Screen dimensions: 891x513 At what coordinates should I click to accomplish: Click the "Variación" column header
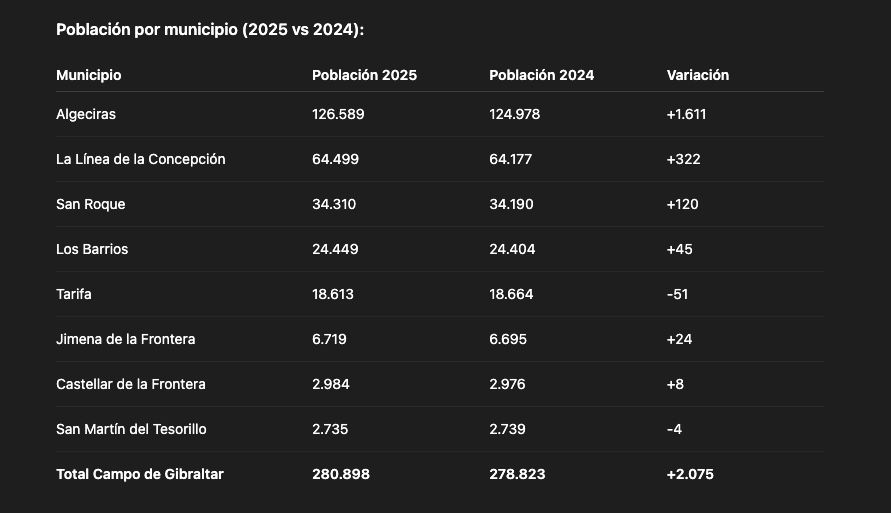[697, 75]
